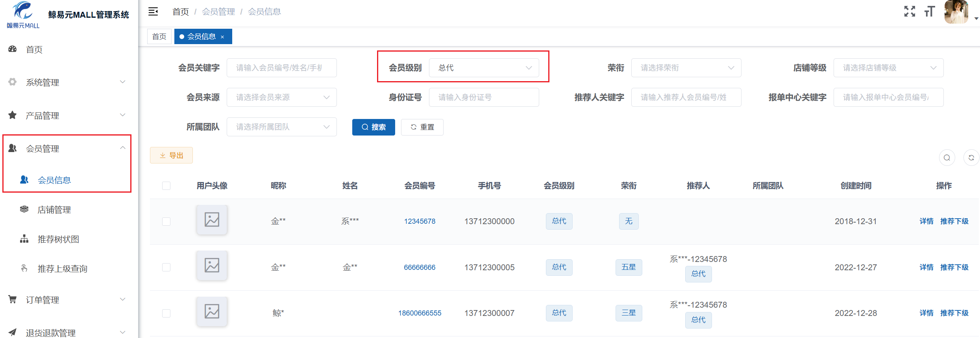Close the 会员信息 tab with x
Viewport: 980px width, 338px height.
coord(222,37)
